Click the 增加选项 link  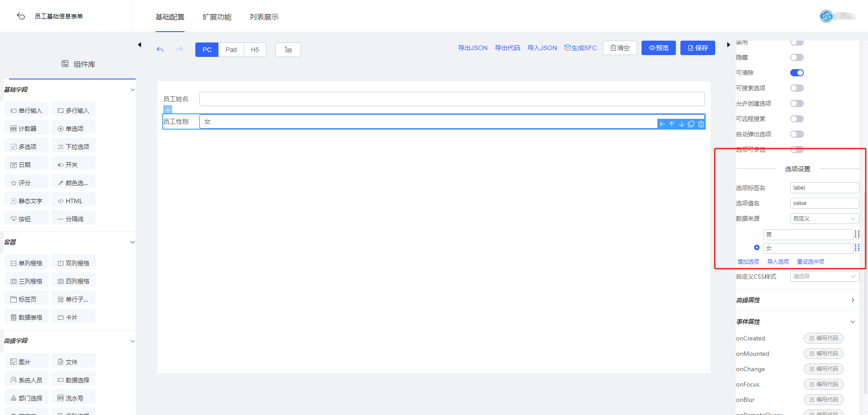pos(748,262)
